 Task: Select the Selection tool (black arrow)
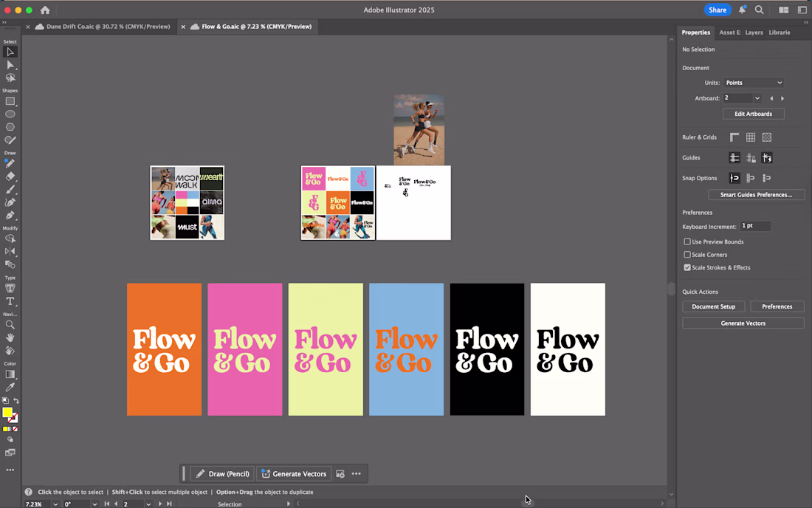pyautogui.click(x=10, y=52)
